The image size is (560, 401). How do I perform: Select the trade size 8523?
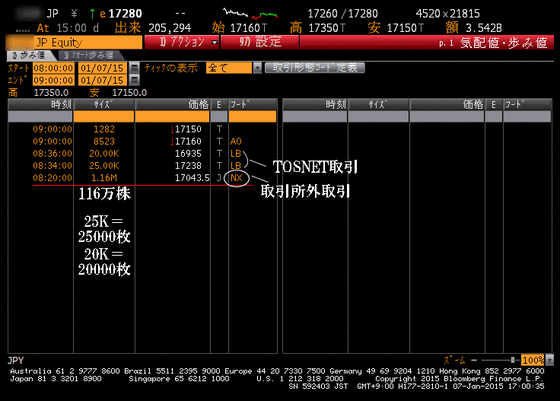click(104, 141)
